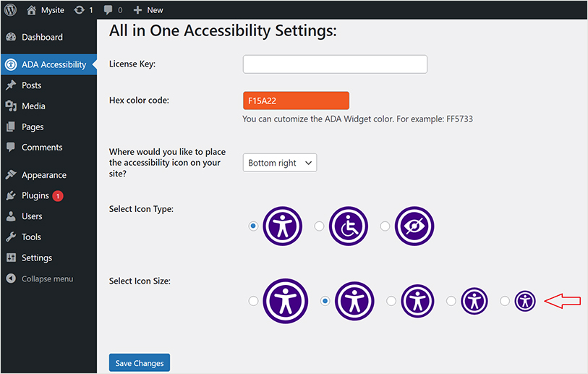Click the largest icon size preview
The height and width of the screenshot is (374, 588).
pyautogui.click(x=286, y=301)
